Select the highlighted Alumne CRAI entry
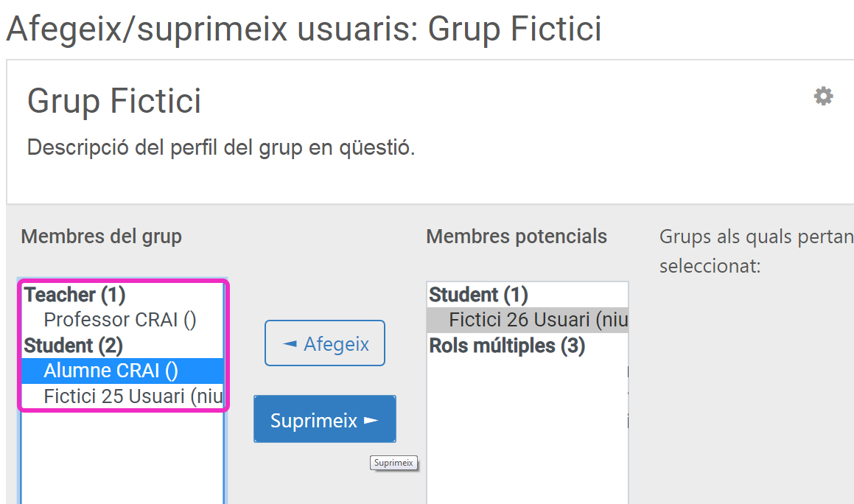Screen dimensions: 854x504 [x=111, y=371]
